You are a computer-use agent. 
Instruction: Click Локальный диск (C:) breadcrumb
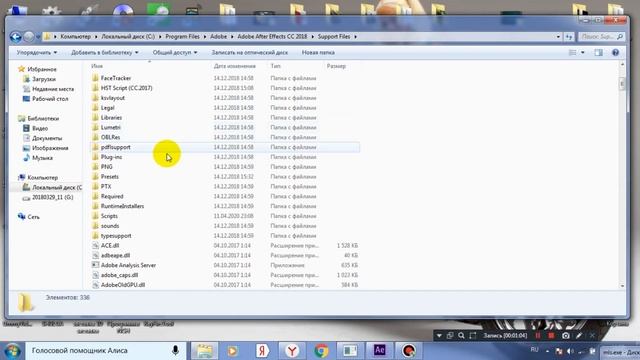128,37
